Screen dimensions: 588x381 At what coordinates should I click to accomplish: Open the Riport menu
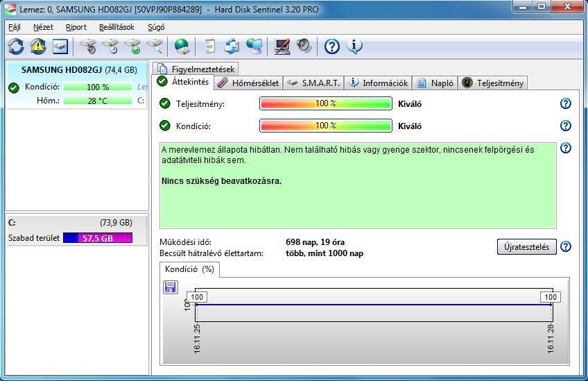(76, 27)
